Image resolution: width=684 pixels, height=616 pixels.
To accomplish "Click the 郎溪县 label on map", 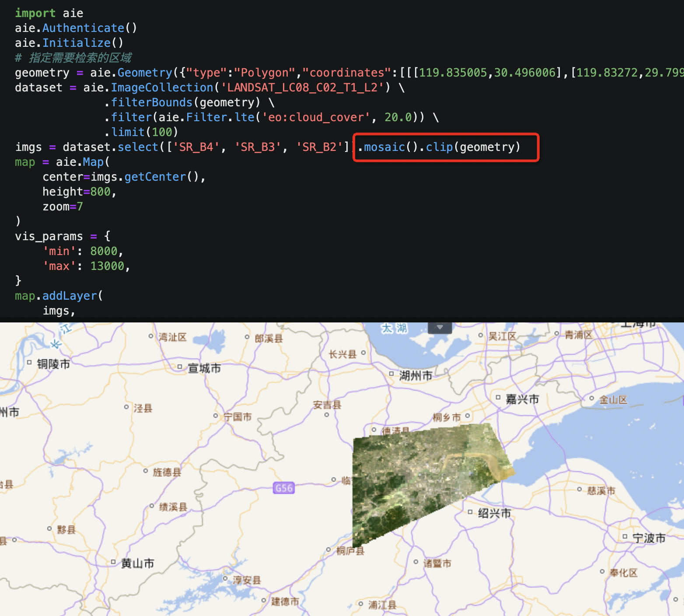I will coord(269,338).
